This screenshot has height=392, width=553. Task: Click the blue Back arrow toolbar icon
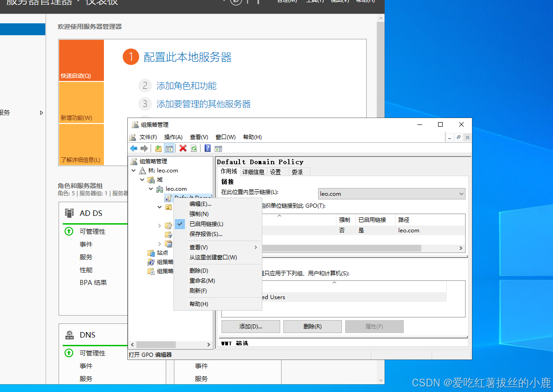click(134, 148)
